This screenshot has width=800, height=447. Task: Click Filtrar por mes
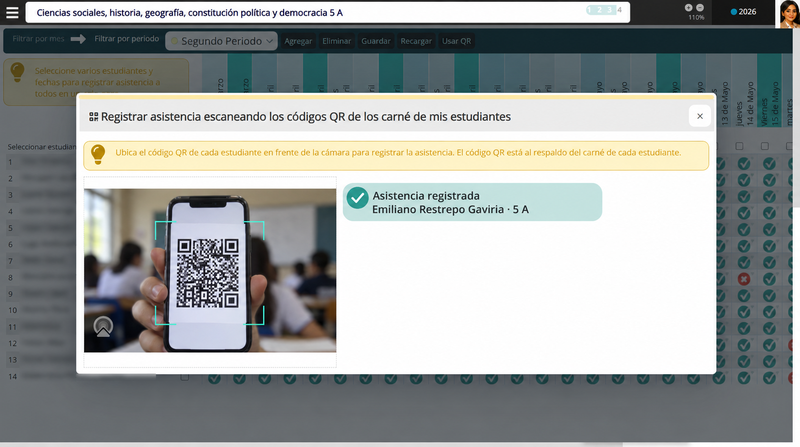(38, 39)
